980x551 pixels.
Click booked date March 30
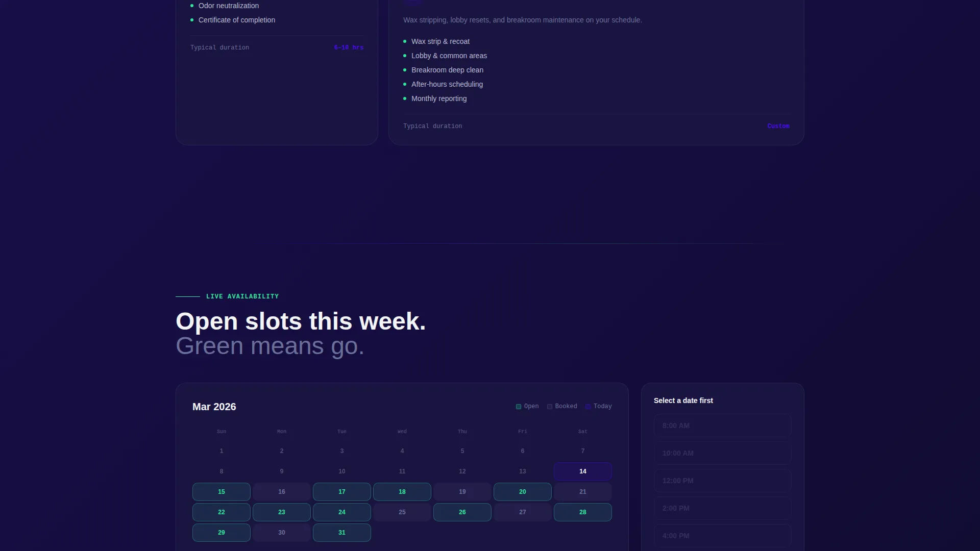(x=281, y=532)
